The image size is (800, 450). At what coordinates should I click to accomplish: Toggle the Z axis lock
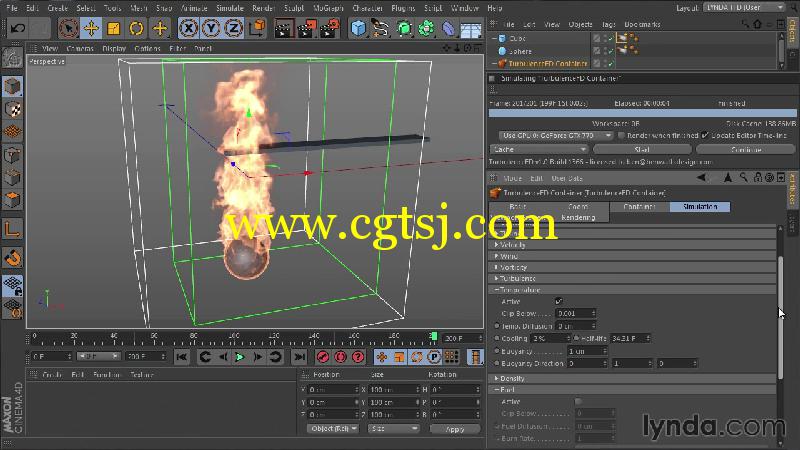point(234,28)
